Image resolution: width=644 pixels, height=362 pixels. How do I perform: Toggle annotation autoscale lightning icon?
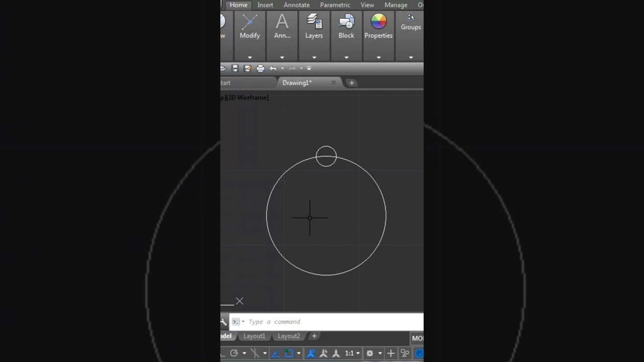[x=324, y=353]
